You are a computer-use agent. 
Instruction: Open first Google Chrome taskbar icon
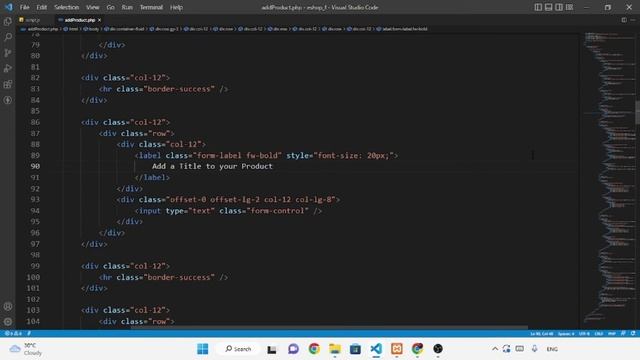tap(314, 349)
